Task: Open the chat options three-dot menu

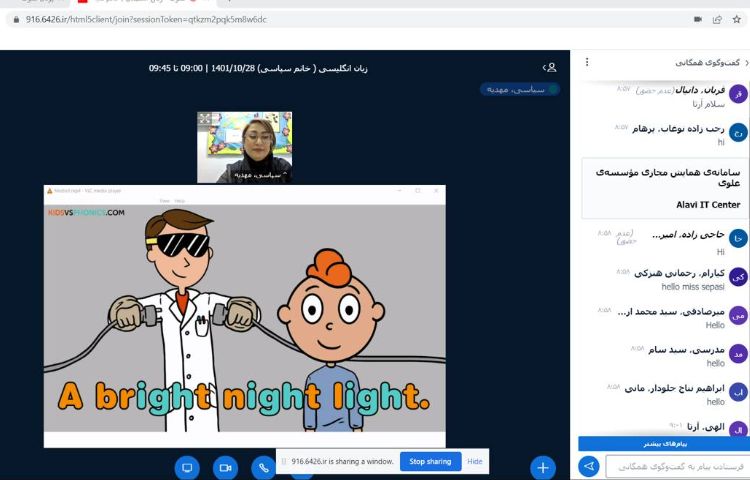Action: click(x=589, y=63)
